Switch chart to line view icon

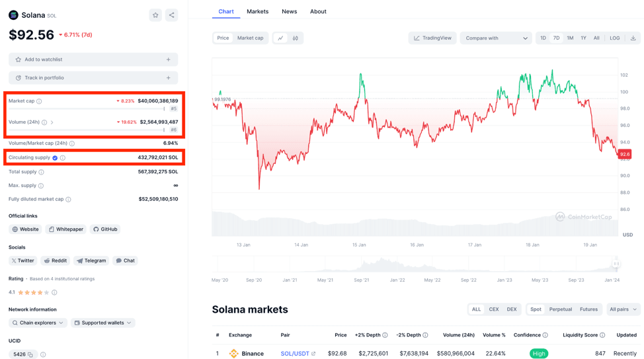[x=280, y=38]
